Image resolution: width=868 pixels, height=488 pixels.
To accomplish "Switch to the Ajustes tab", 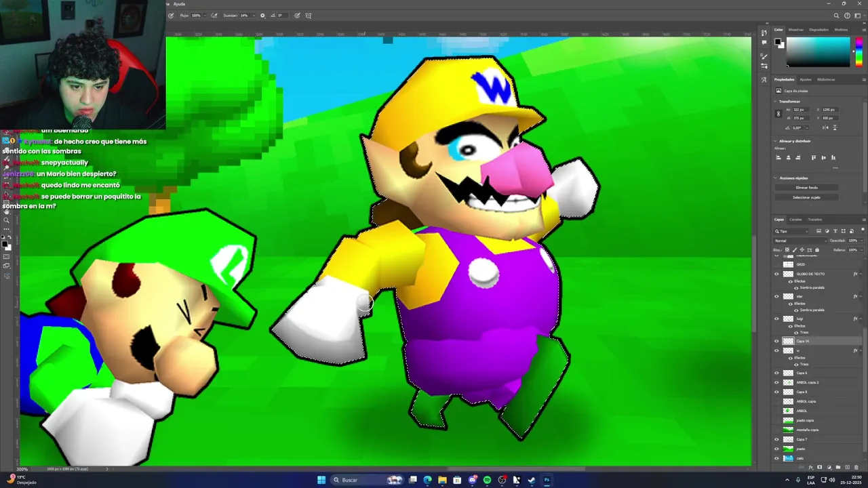I will pos(806,79).
